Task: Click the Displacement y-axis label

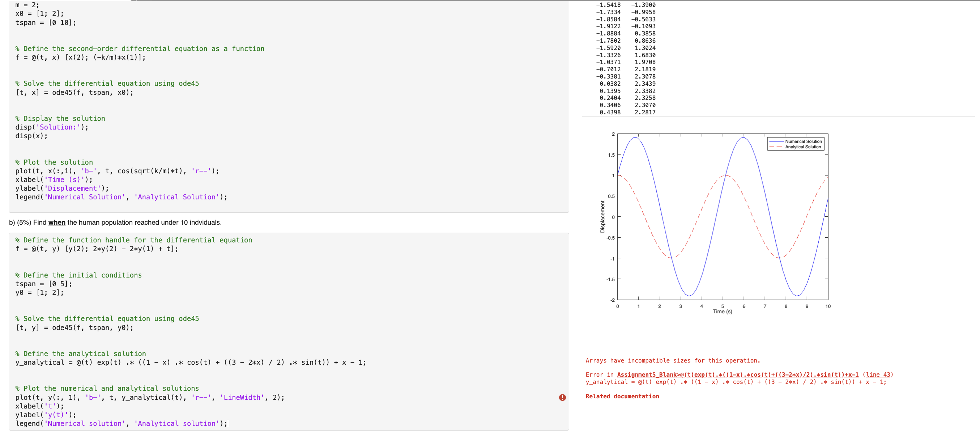Action: [x=602, y=217]
